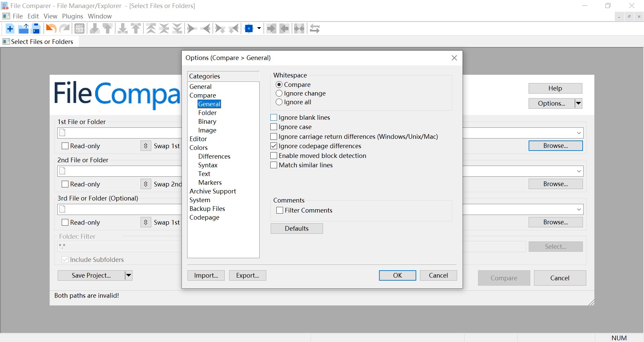Select the top-level Compare category in tree
This screenshot has height=342, width=644.
tap(203, 95)
